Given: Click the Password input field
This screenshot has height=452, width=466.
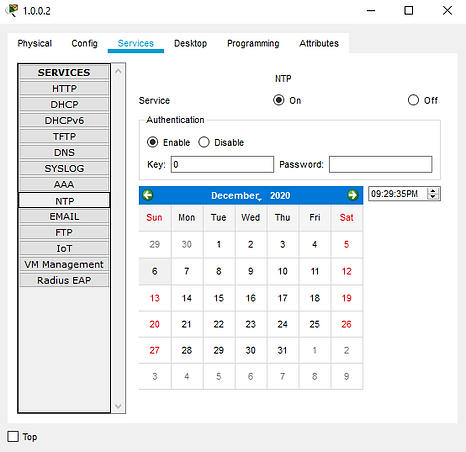Looking at the screenshot, I should [x=380, y=164].
